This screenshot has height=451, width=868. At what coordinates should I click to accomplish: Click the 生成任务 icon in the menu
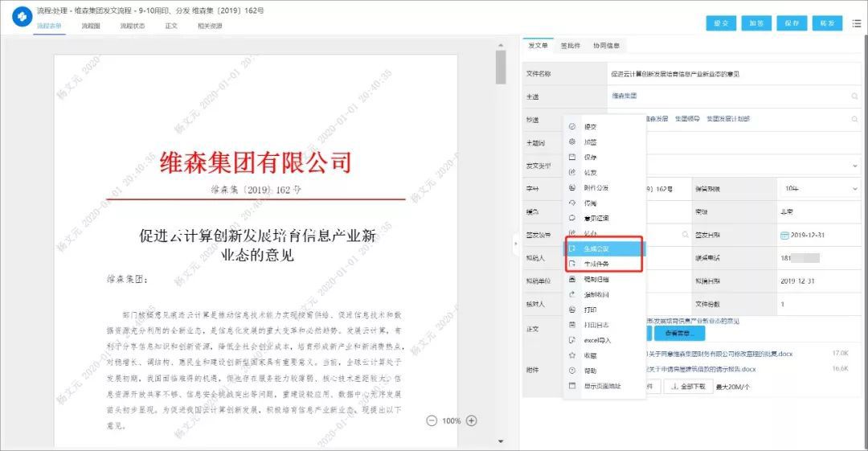(x=572, y=264)
